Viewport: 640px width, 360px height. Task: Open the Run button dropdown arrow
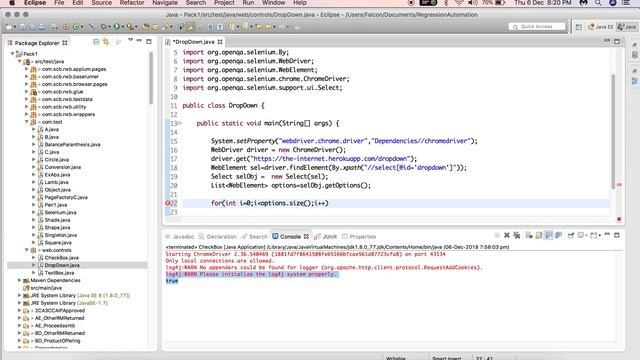[x=122, y=27]
